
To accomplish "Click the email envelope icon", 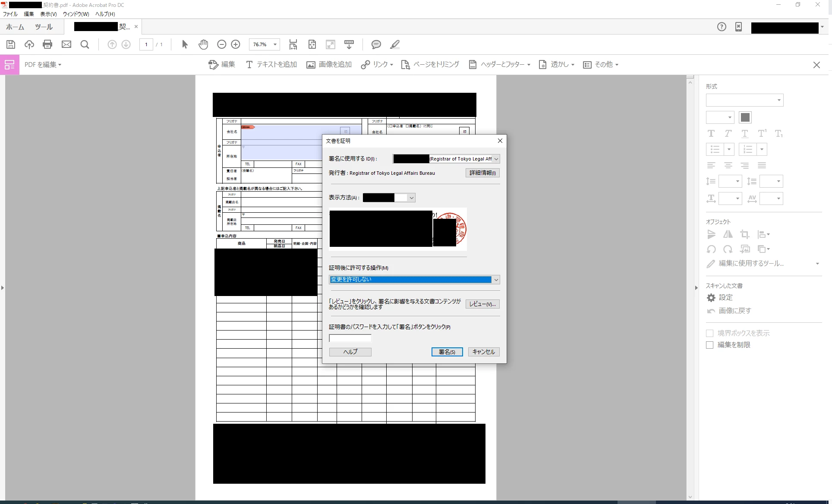I will pos(66,44).
